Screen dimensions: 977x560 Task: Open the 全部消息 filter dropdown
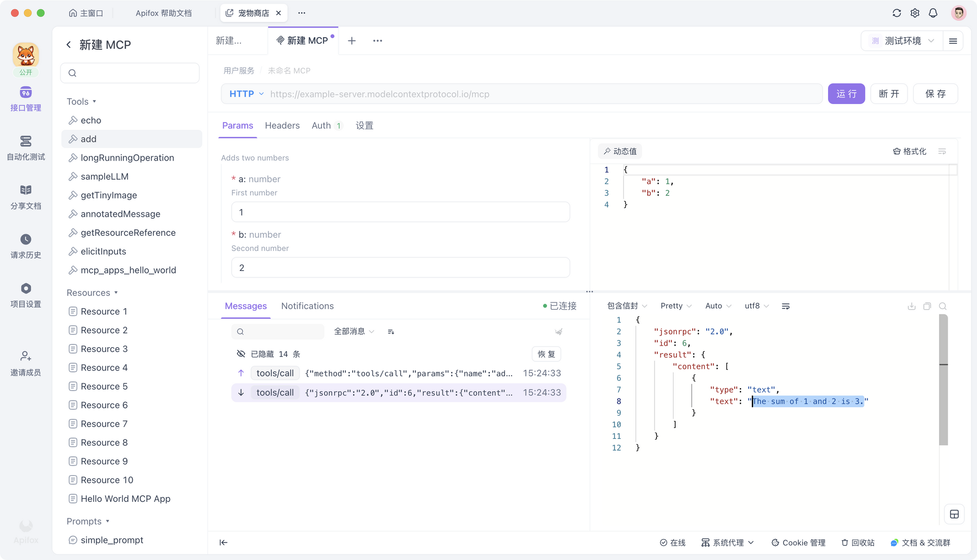pos(354,332)
